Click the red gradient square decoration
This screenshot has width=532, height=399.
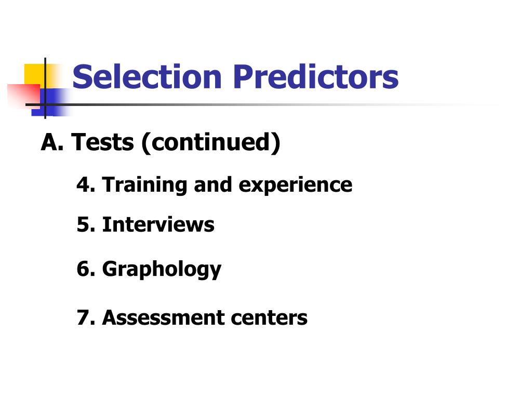[x=23, y=96]
